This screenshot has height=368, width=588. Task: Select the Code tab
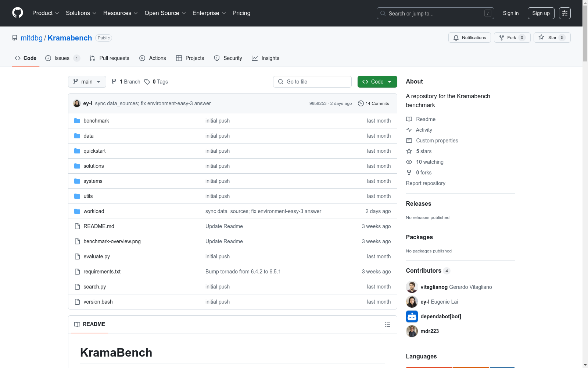click(x=26, y=58)
